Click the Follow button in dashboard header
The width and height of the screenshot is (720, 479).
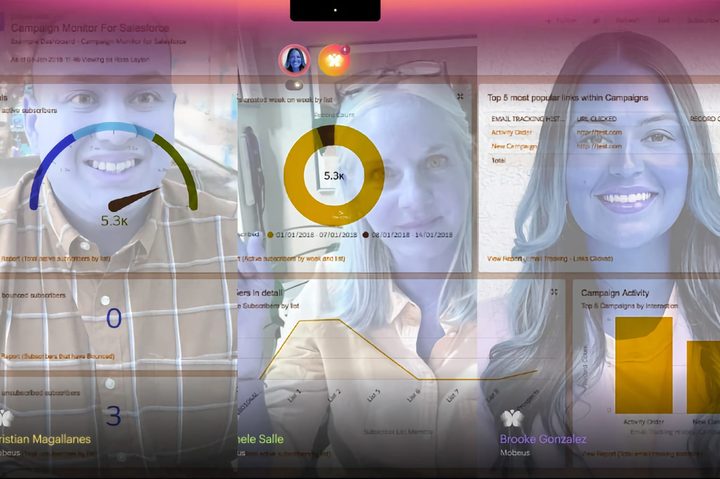[560, 21]
